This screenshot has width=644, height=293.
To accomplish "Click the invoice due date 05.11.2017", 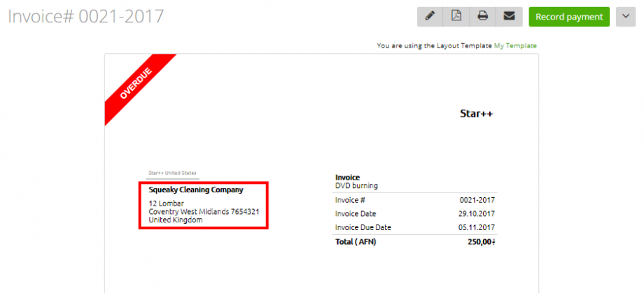I will pyautogui.click(x=477, y=227).
